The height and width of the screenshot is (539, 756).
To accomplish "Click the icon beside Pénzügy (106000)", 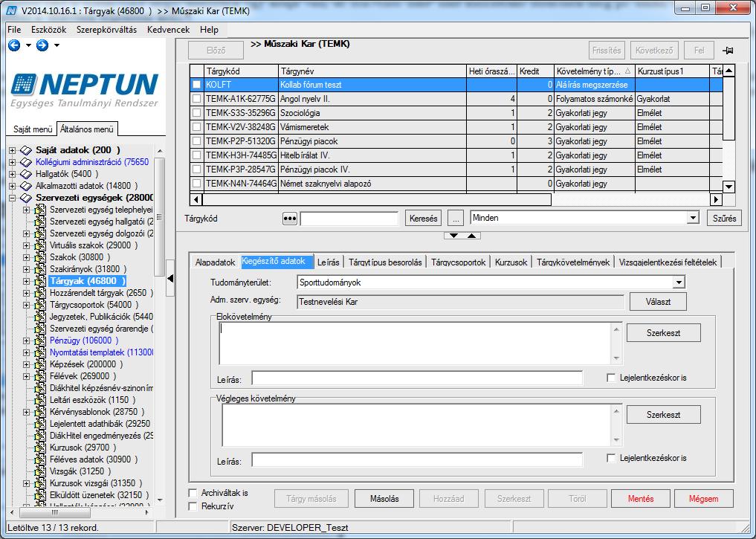I will tap(40, 340).
